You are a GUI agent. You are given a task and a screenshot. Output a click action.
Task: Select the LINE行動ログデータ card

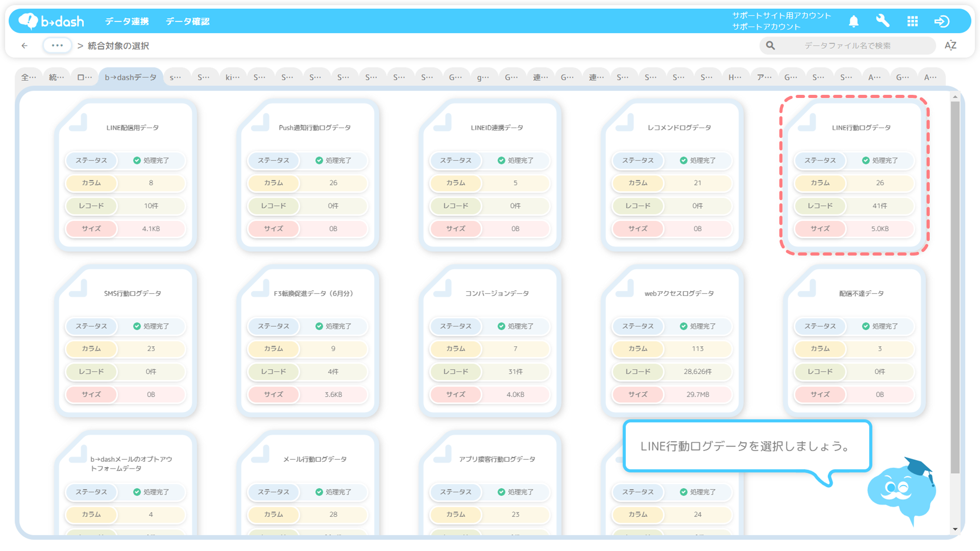click(x=854, y=175)
